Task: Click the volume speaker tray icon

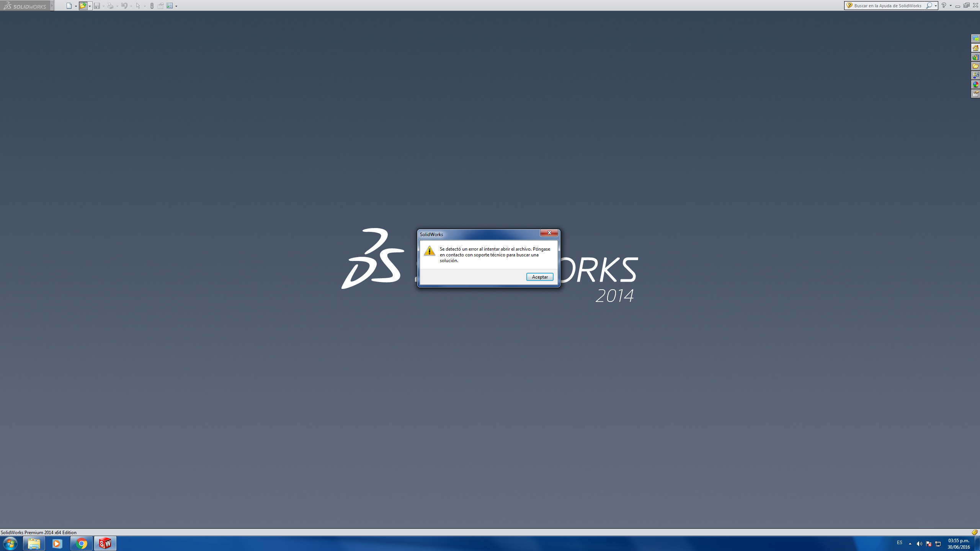Action: pos(920,544)
